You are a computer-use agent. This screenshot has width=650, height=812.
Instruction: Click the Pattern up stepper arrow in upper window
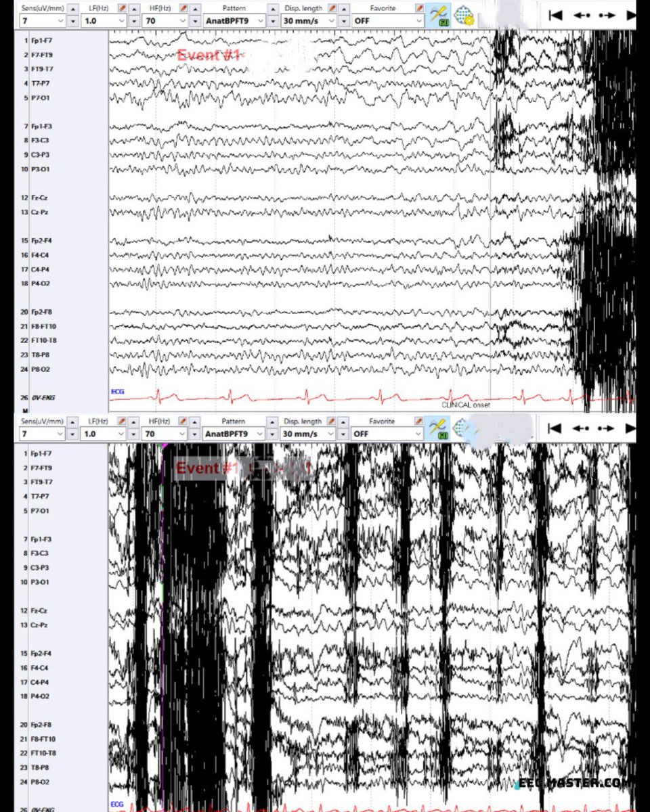(273, 8)
